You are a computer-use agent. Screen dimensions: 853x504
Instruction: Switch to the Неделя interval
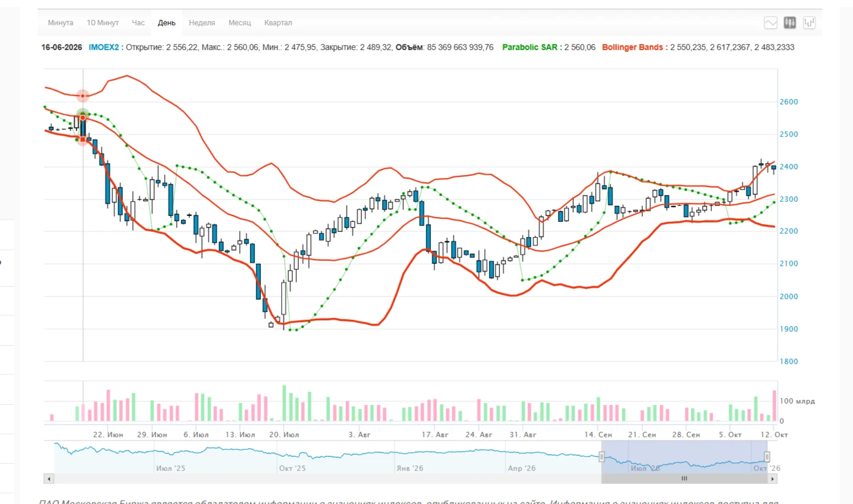(x=202, y=23)
